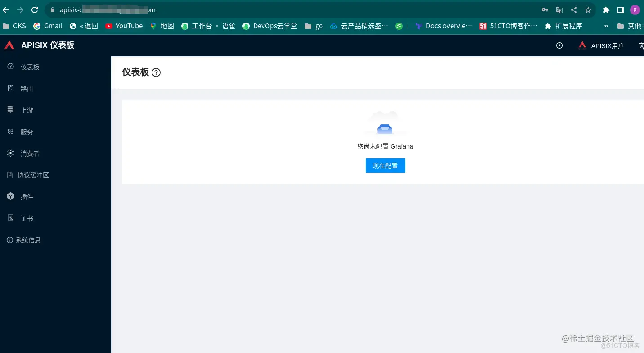Click the protocol buffer file icon
The image size is (644, 353).
(10, 175)
